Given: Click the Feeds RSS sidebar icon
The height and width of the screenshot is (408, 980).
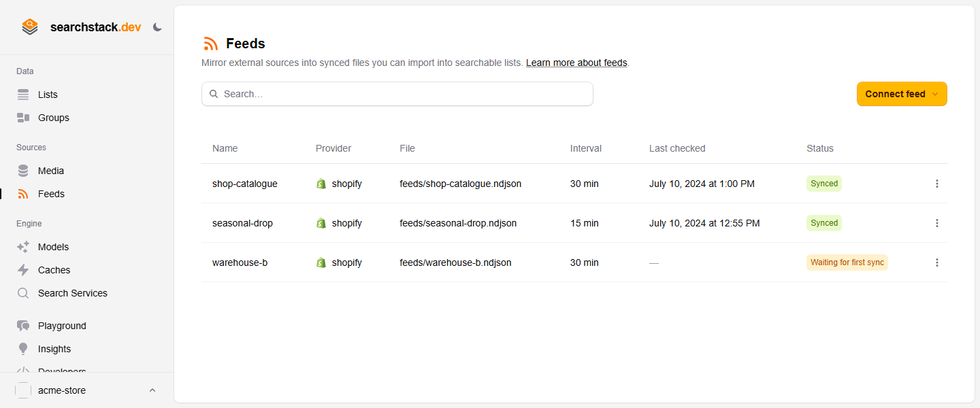Looking at the screenshot, I should 23,194.
